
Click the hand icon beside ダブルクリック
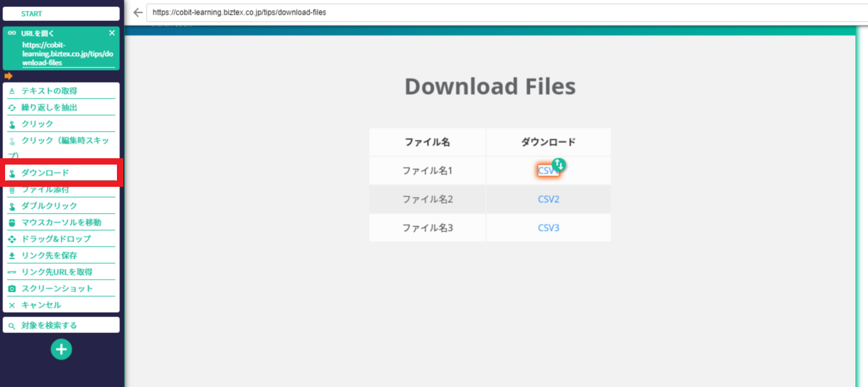[x=11, y=206]
